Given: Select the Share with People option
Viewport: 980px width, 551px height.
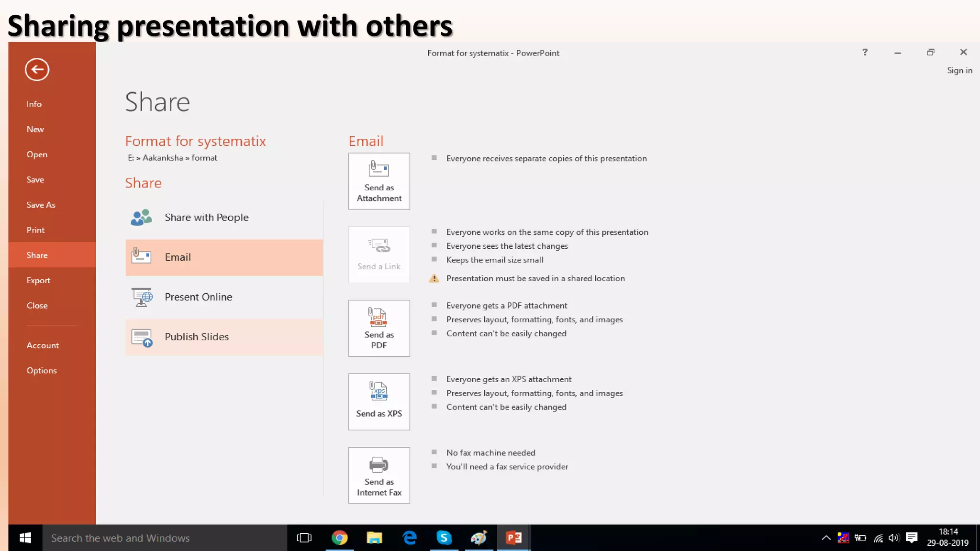Looking at the screenshot, I should pos(224,218).
